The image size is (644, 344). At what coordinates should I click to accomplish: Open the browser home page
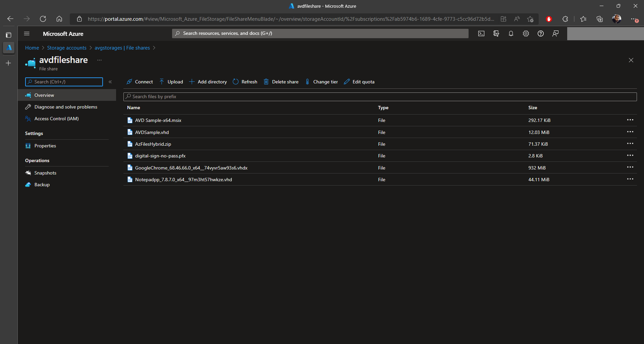(x=59, y=19)
